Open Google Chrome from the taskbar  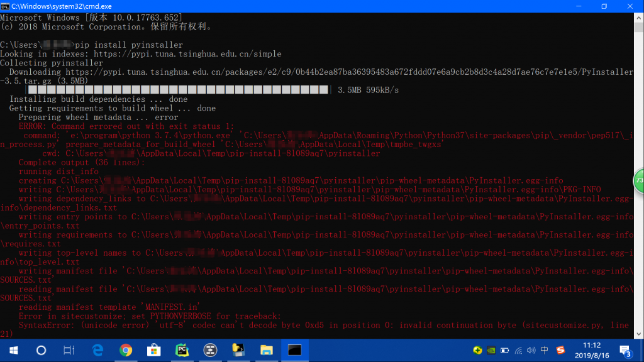[126, 350]
